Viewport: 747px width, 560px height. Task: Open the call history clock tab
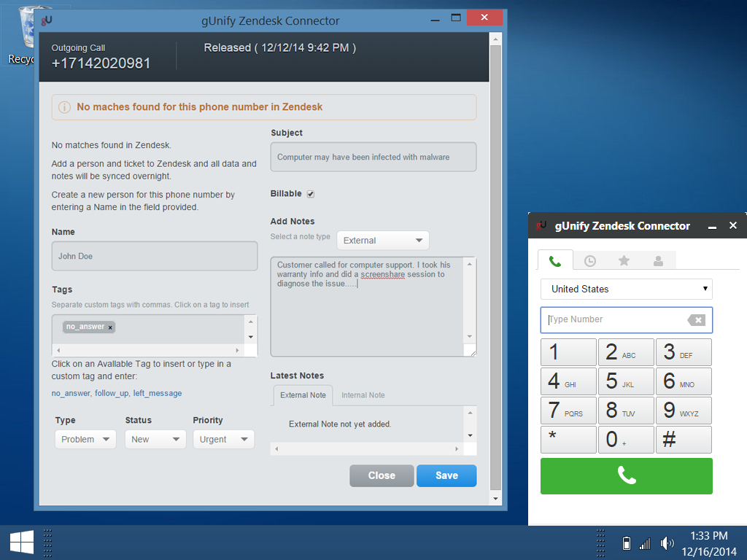pyautogui.click(x=590, y=260)
